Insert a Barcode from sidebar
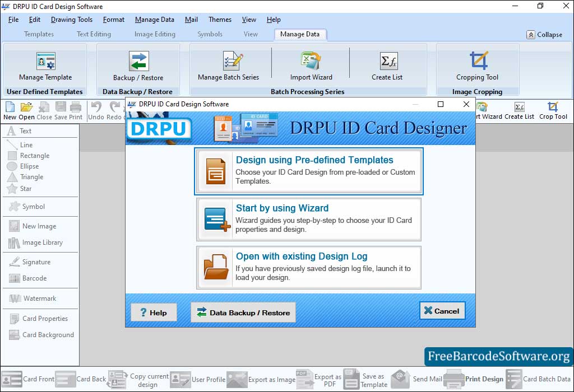This screenshot has height=392, width=574. pyautogui.click(x=28, y=278)
